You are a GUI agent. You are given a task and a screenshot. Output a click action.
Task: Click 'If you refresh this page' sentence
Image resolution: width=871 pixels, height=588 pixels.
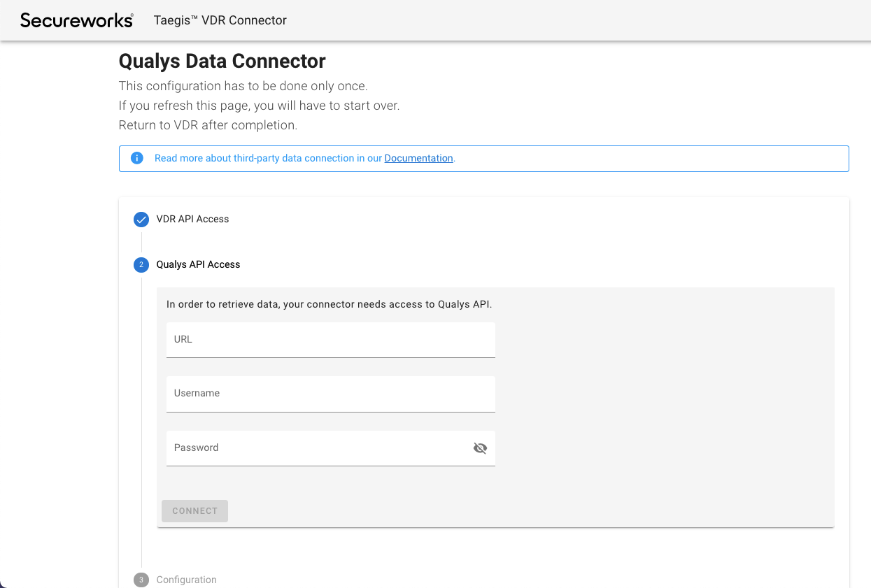click(260, 106)
